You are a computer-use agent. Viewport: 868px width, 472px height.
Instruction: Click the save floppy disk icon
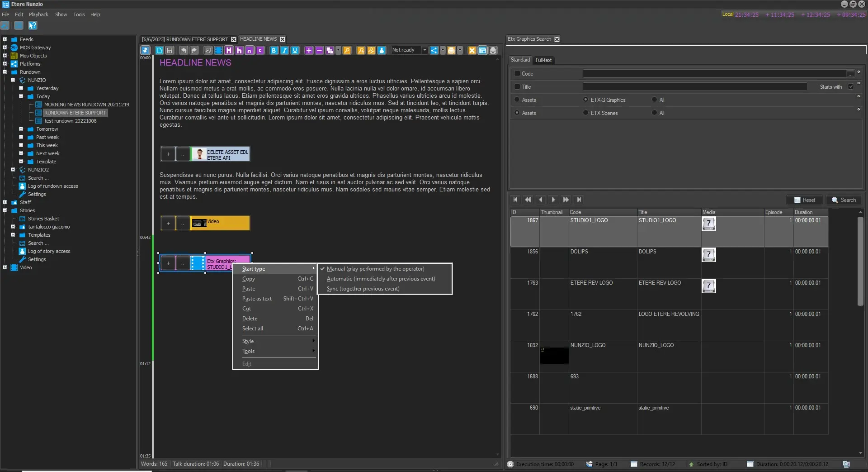click(170, 50)
